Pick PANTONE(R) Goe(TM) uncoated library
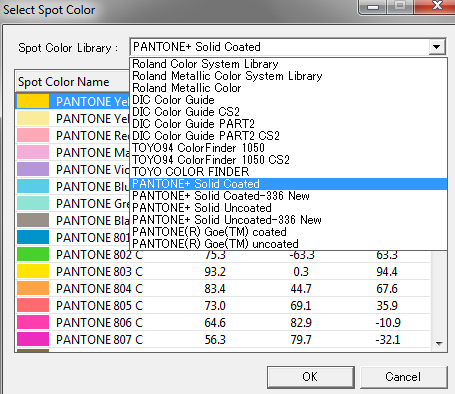This screenshot has width=455, height=394. click(288, 244)
